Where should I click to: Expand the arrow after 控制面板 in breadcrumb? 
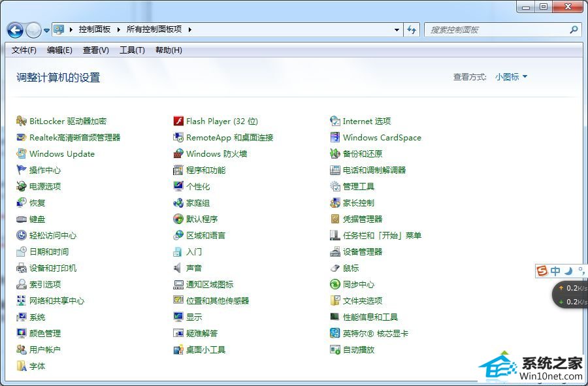coord(118,29)
